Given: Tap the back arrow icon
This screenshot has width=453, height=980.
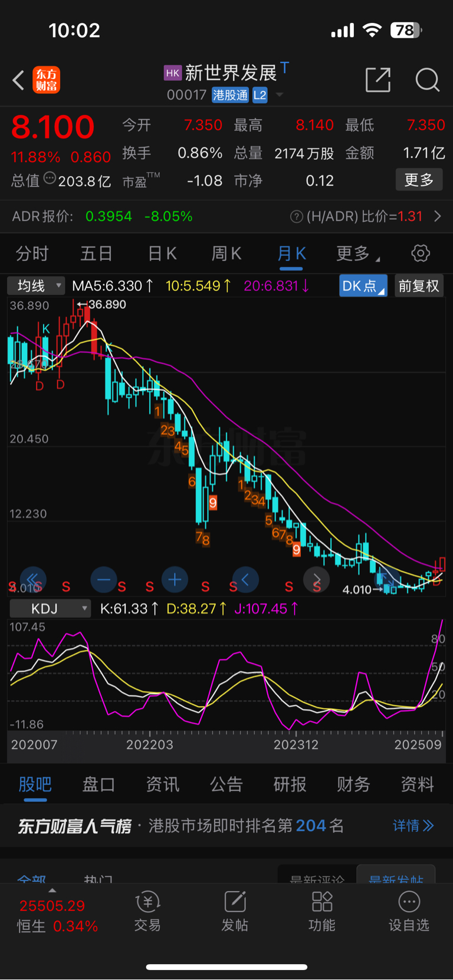Looking at the screenshot, I should pyautogui.click(x=18, y=80).
